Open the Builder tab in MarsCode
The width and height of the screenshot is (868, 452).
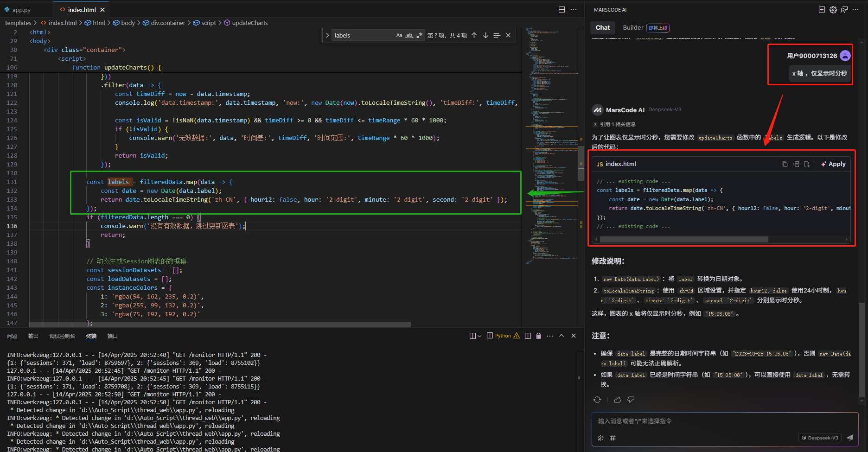click(x=633, y=28)
